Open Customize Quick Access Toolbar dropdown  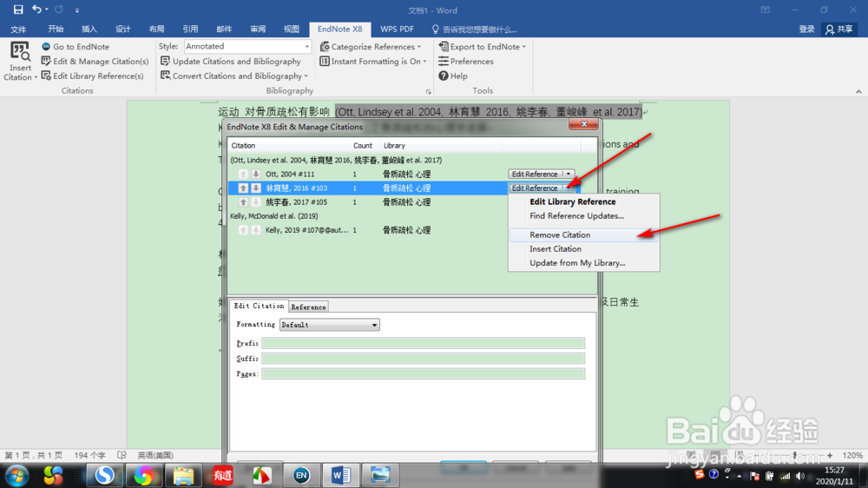coord(77,10)
